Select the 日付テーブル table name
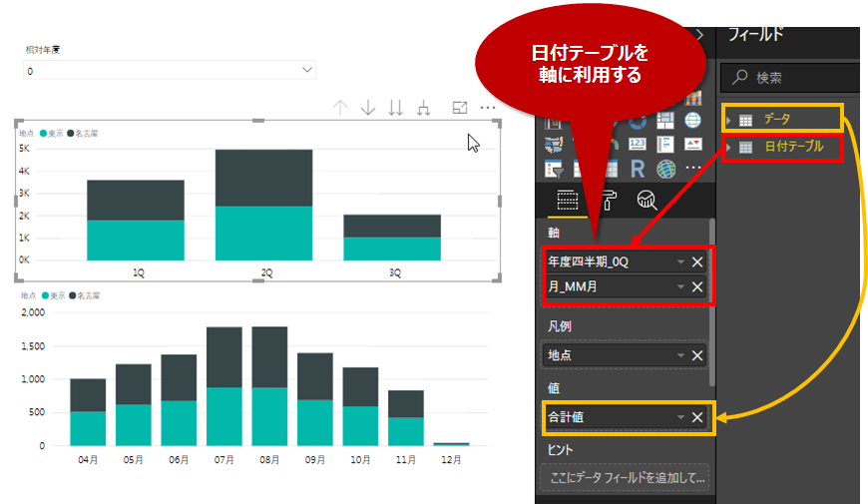 pyautogui.click(x=794, y=147)
